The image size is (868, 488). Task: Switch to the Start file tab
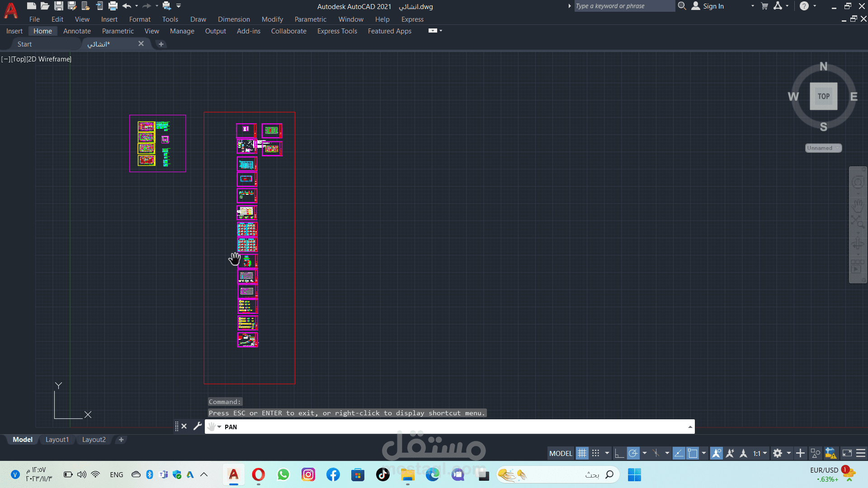(x=24, y=44)
